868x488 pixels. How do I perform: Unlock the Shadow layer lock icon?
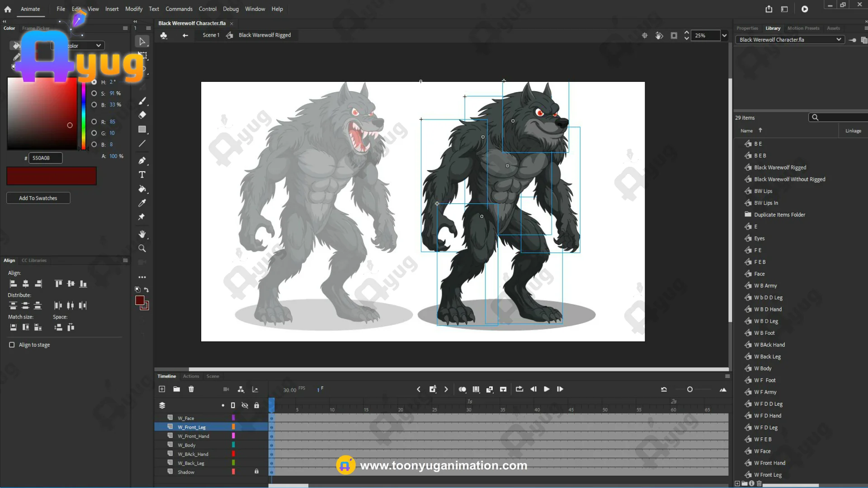pos(256,471)
